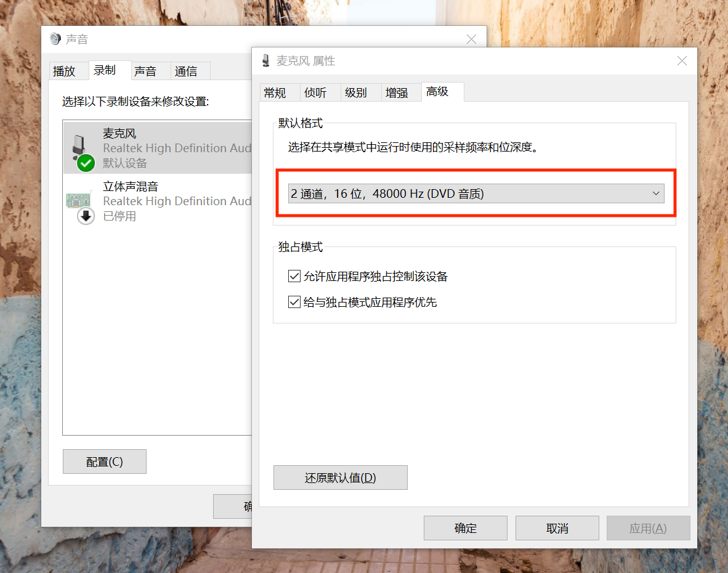Image resolution: width=728 pixels, height=573 pixels.
Task: Confirm with the 确定 button in properties dialog
Action: [465, 528]
